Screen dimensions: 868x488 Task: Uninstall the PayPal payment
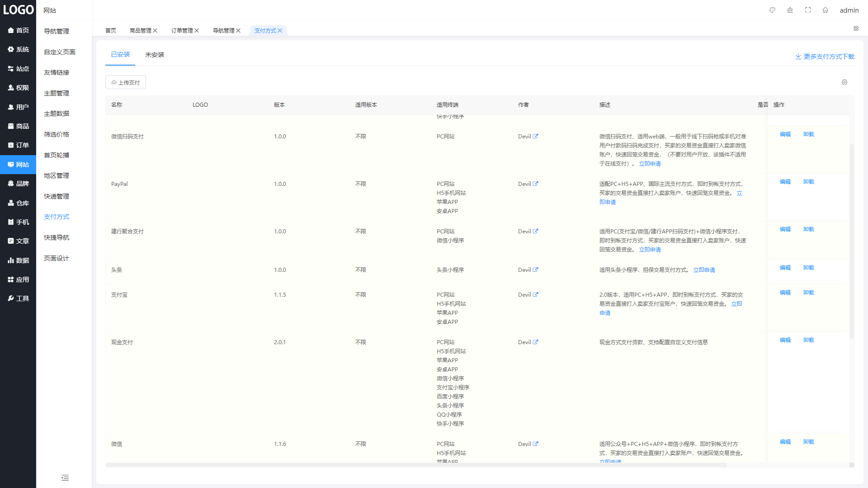click(x=809, y=182)
